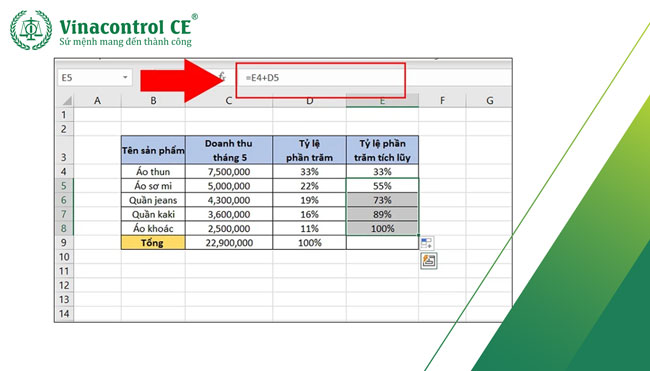Select row 11 header

click(x=64, y=271)
